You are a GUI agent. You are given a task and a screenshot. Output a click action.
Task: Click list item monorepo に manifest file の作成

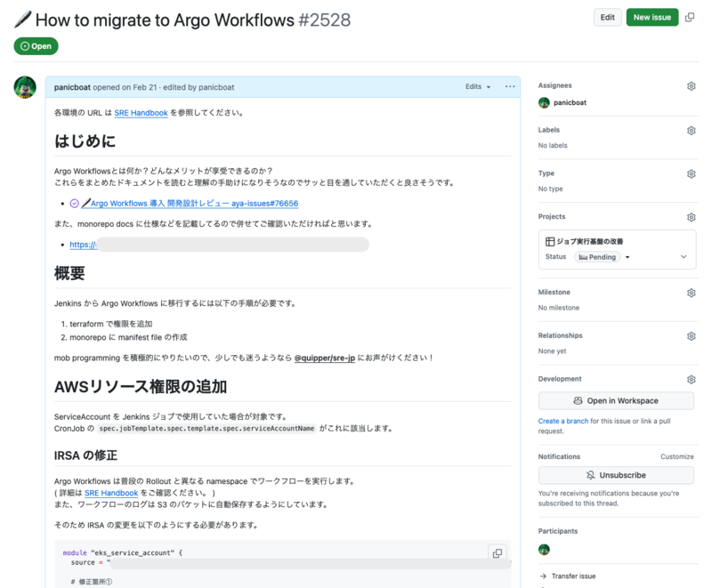(128, 337)
